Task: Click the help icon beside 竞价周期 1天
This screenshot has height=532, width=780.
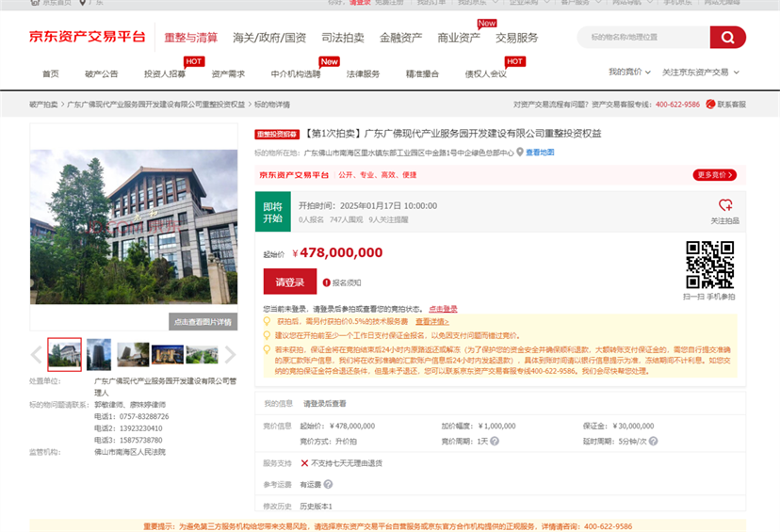Action: click(x=495, y=441)
